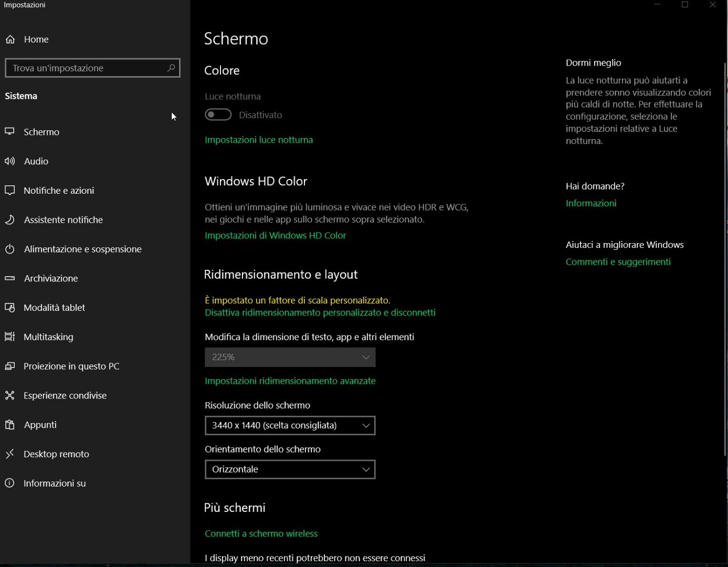
Task: Open the Orizzontale orientation dropdown
Action: (290, 469)
